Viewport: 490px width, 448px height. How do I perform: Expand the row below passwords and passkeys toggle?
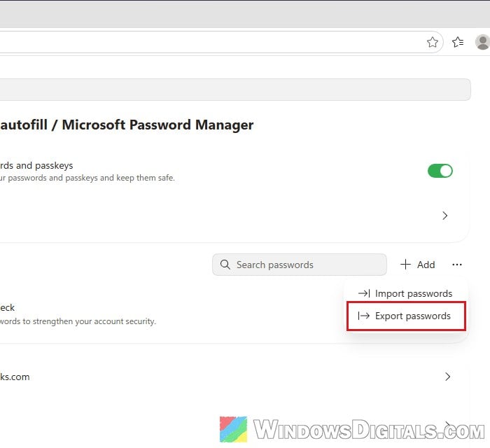[444, 216]
